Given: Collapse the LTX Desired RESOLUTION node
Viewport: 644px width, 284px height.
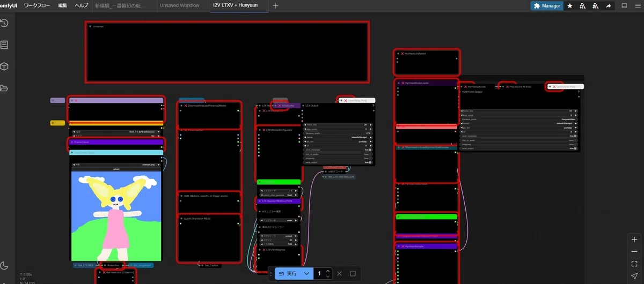Looking at the screenshot, I should point(259,201).
